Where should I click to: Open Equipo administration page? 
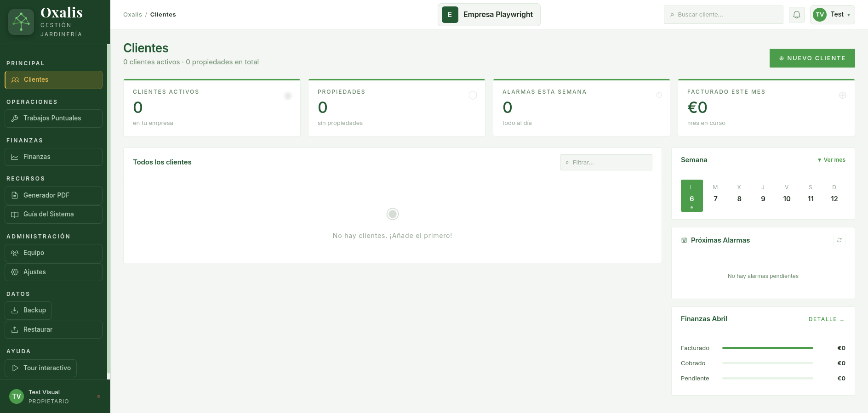[x=53, y=253]
